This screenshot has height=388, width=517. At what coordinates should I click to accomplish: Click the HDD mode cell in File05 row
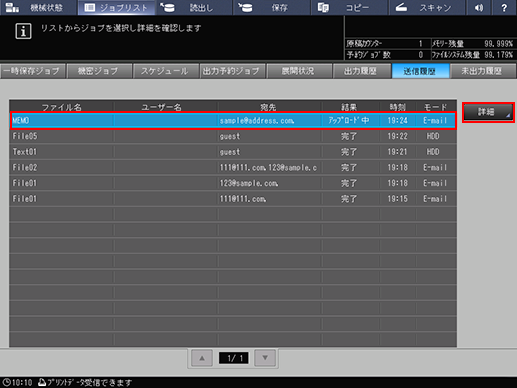pyautogui.click(x=433, y=136)
